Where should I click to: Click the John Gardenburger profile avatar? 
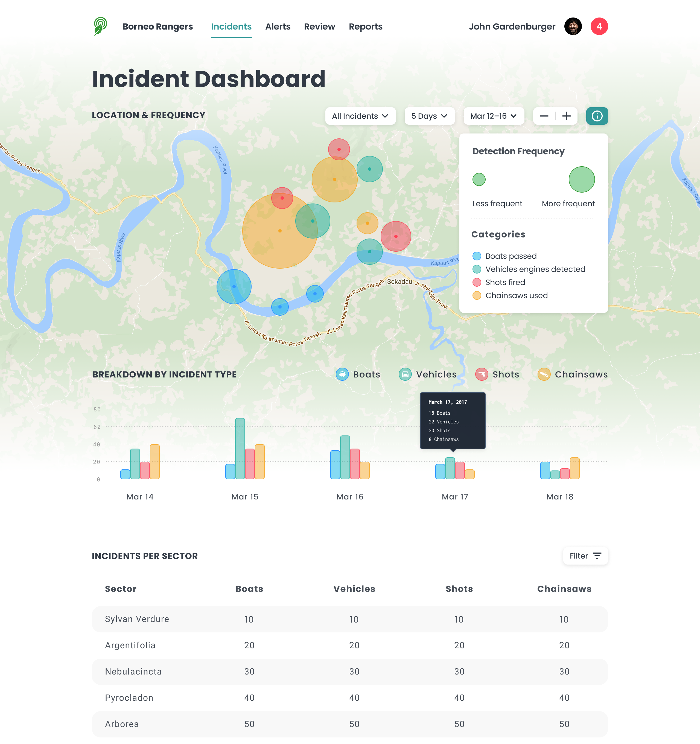pos(573,26)
